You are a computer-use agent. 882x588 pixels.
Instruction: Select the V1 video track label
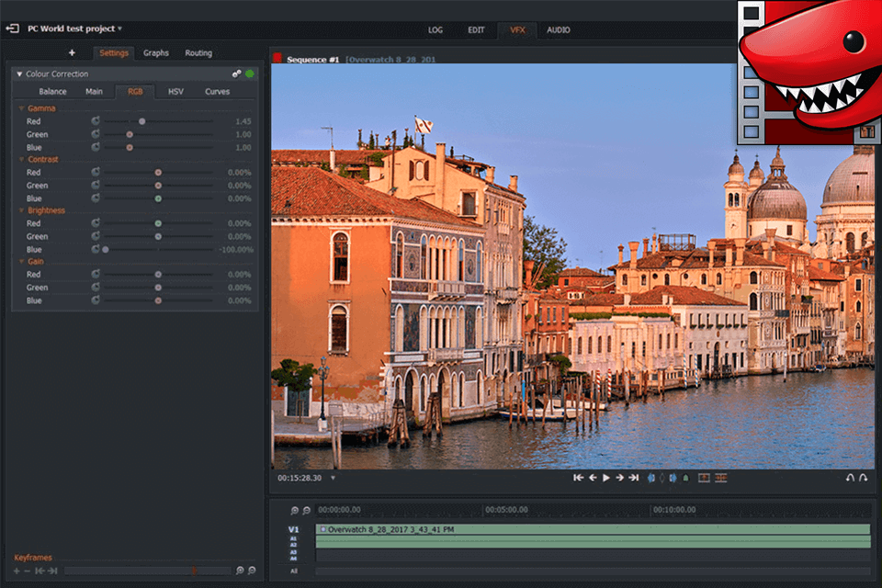(294, 529)
